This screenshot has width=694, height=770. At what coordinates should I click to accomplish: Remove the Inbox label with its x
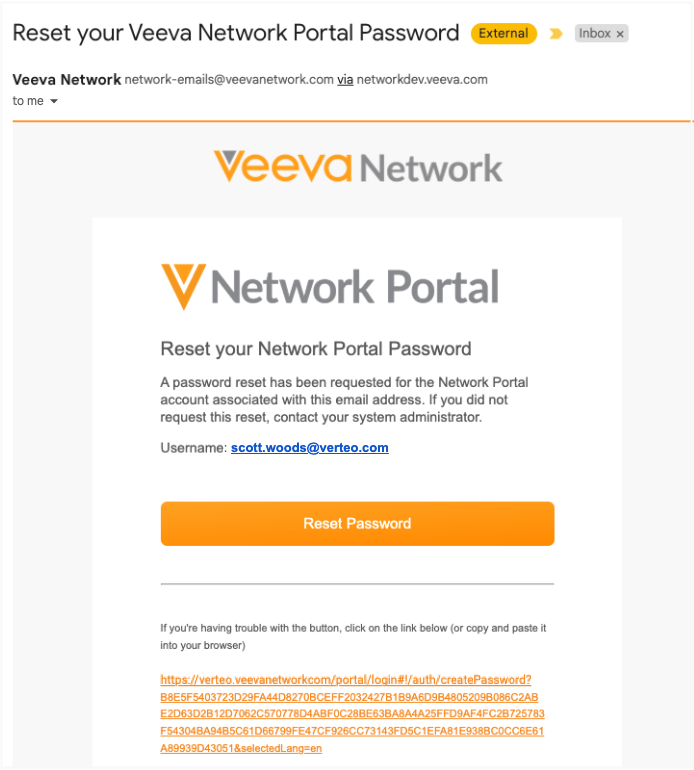620,34
